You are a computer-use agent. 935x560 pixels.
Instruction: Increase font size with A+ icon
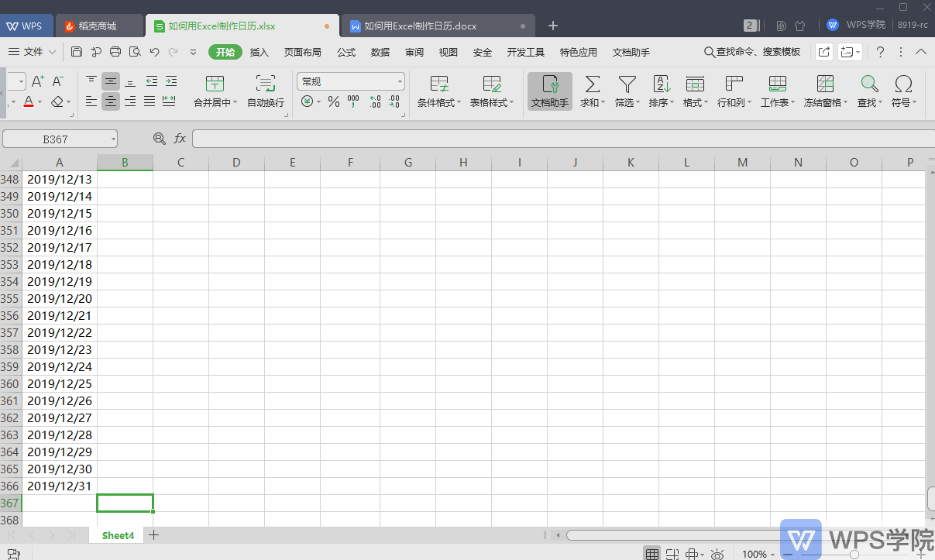pyautogui.click(x=38, y=81)
